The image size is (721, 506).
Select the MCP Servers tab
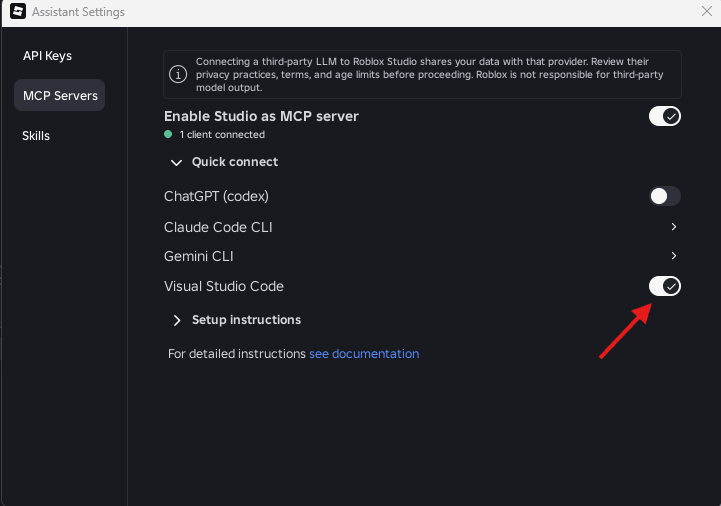60,95
